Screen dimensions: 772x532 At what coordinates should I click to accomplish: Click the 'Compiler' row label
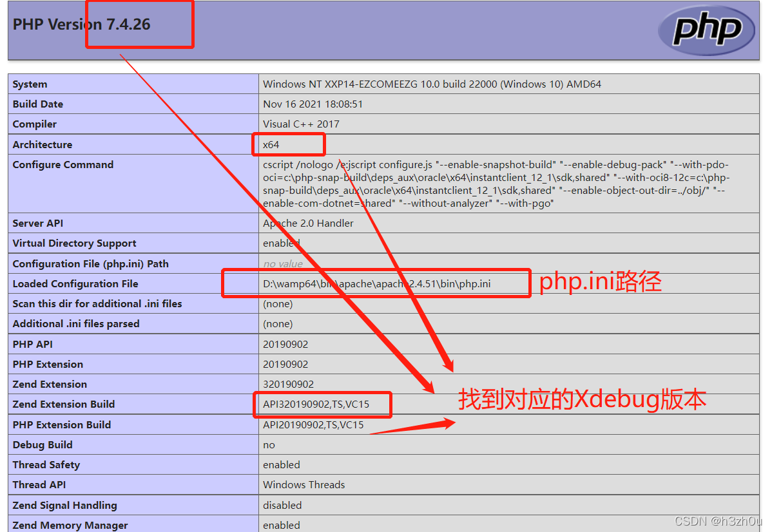(x=34, y=124)
